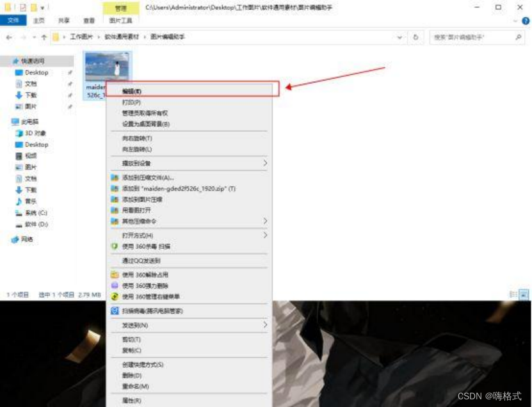
Task: Expand the ribbon with the chevron
Action: 515,21
